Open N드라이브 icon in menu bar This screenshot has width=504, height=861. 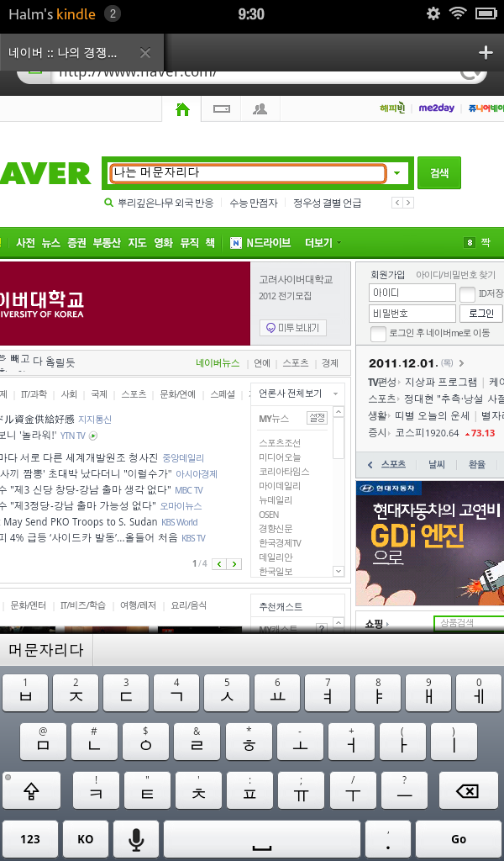click(236, 243)
